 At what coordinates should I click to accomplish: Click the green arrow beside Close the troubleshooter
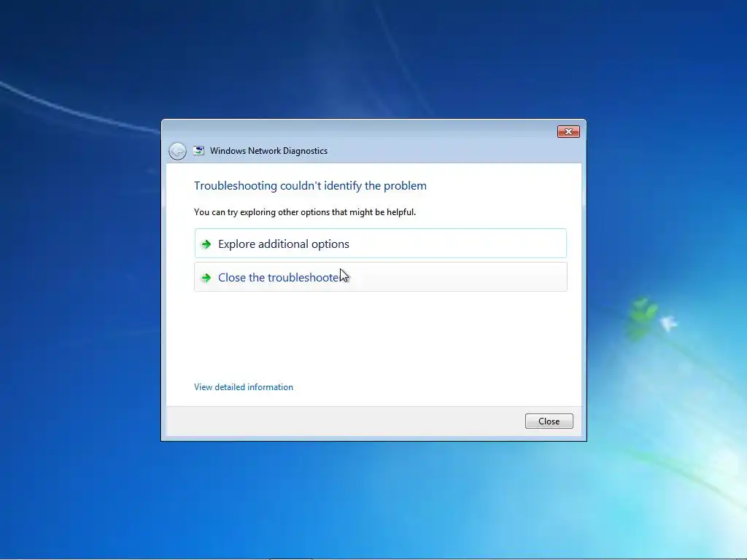pos(206,278)
